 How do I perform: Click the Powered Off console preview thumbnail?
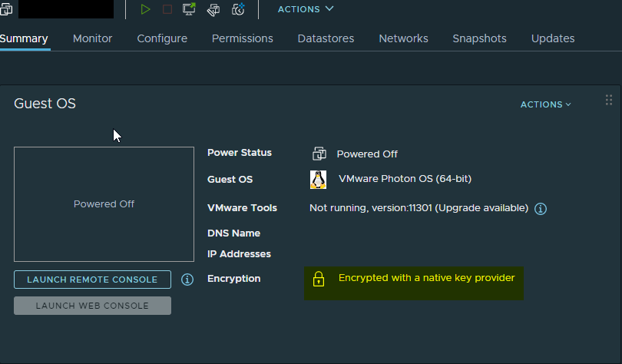click(x=104, y=204)
